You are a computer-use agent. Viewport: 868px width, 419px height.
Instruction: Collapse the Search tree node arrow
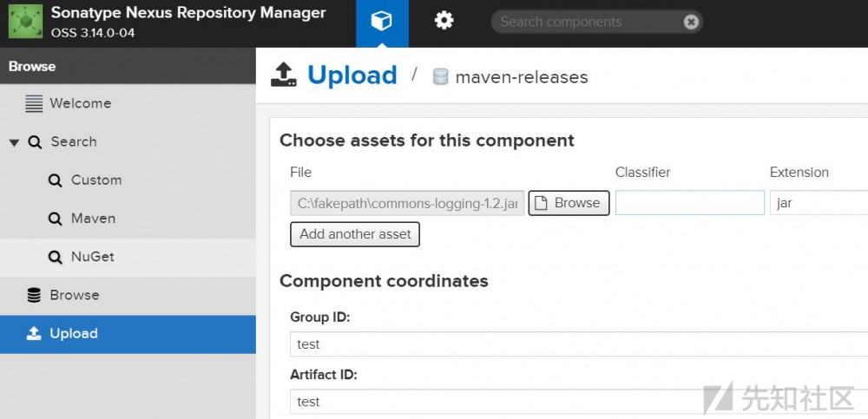pos(15,142)
